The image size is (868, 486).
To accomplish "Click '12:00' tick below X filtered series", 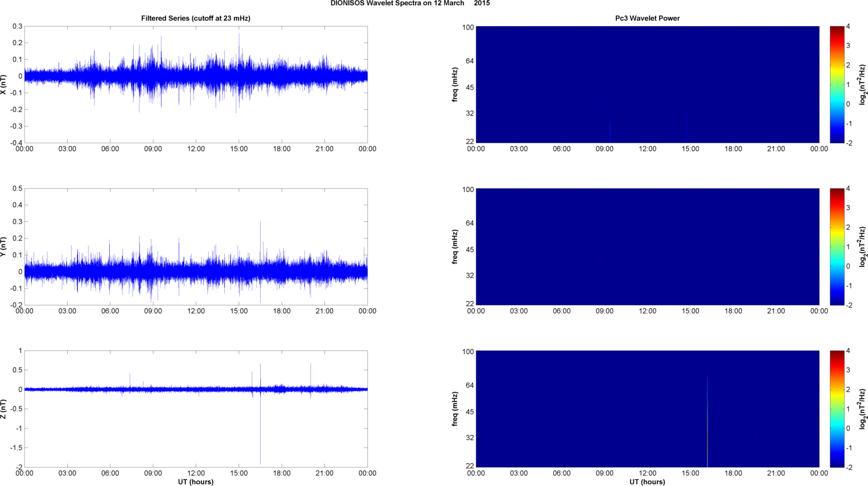I will pos(196,149).
